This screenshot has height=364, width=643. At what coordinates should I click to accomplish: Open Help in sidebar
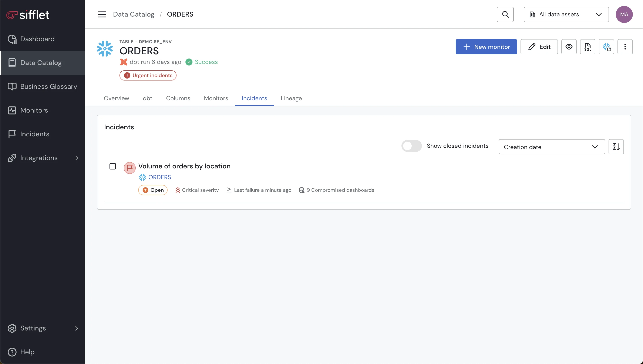pyautogui.click(x=43, y=352)
